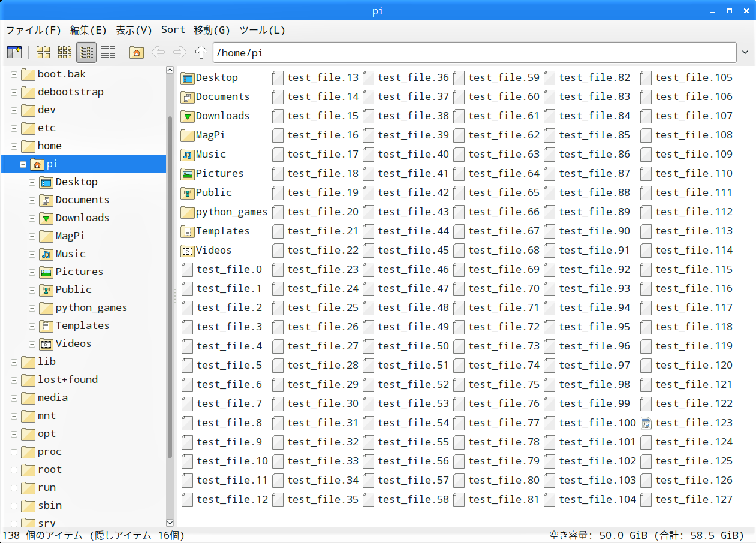Click free space status 空き容量: 50.0 GiB
This screenshot has height=543, width=756.
[x=600, y=535]
